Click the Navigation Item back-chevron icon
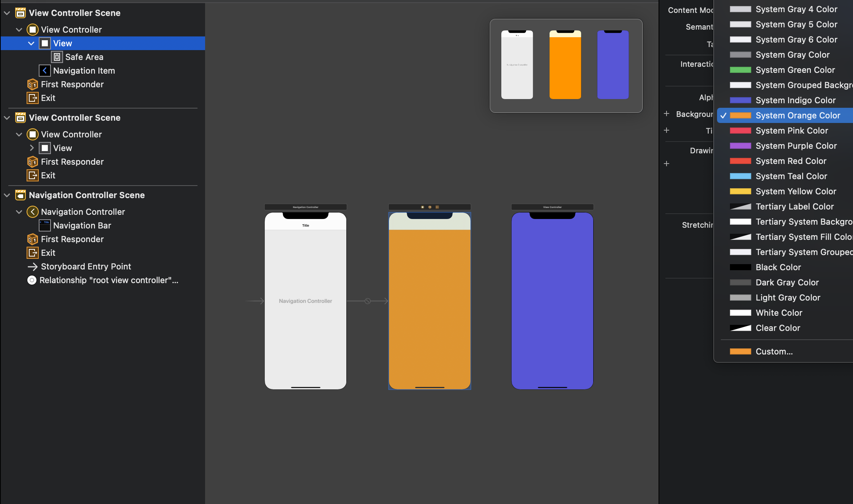This screenshot has width=853, height=504. [44, 71]
